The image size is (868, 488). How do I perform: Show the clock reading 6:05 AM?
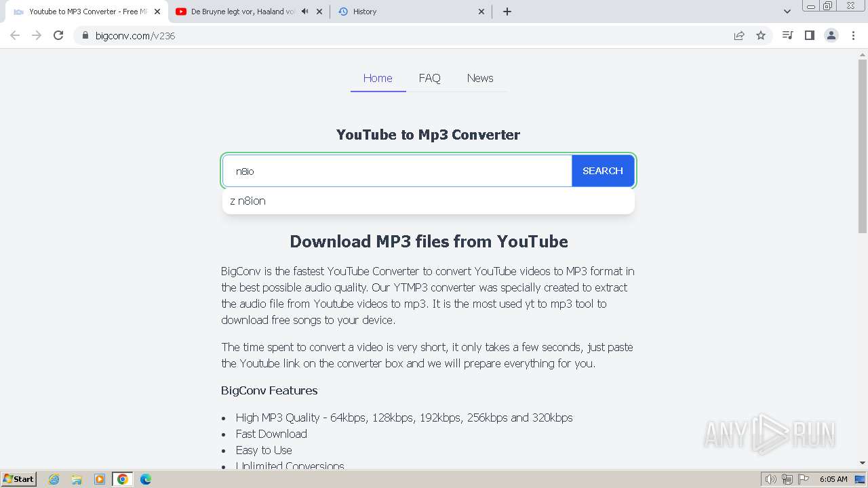[x=833, y=479]
